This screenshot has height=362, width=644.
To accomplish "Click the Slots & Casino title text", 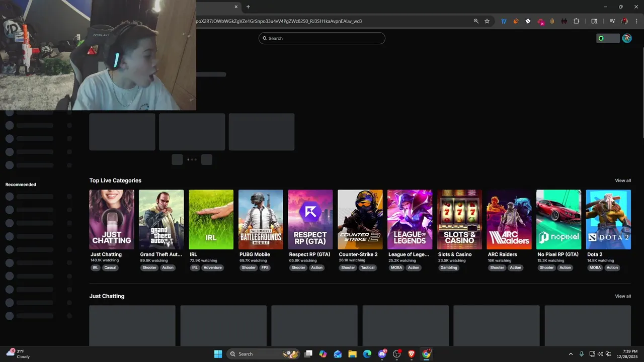I will tap(455, 254).
